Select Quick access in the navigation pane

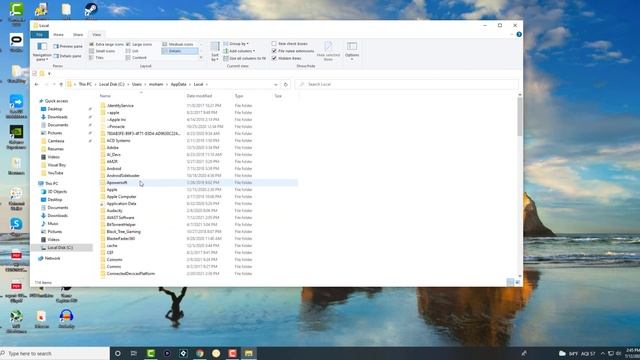tap(56, 101)
